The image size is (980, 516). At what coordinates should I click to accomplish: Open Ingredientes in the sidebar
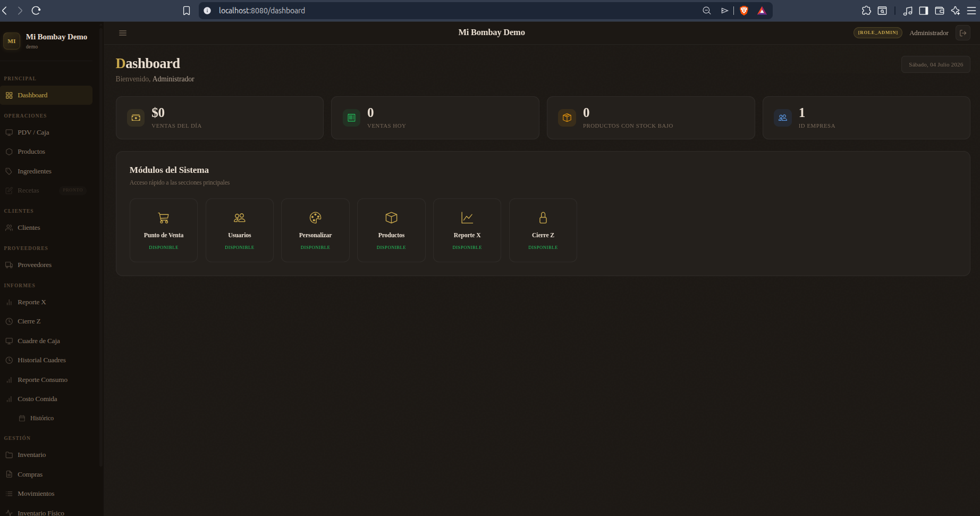[46, 171]
